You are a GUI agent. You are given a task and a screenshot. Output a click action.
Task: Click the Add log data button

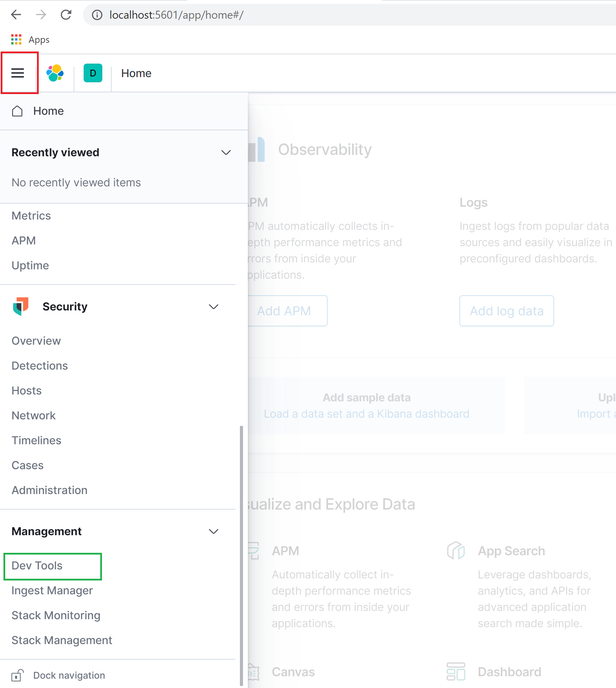click(x=506, y=311)
